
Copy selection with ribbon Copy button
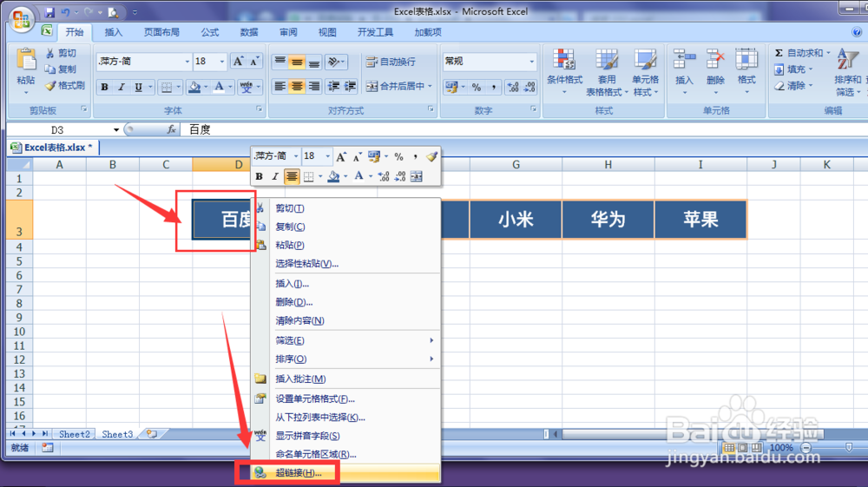click(61, 69)
